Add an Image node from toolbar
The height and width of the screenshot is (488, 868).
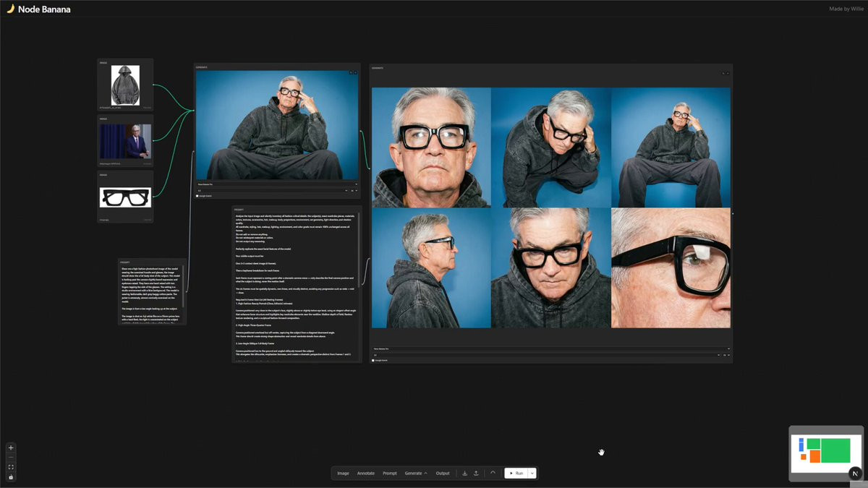tap(343, 473)
